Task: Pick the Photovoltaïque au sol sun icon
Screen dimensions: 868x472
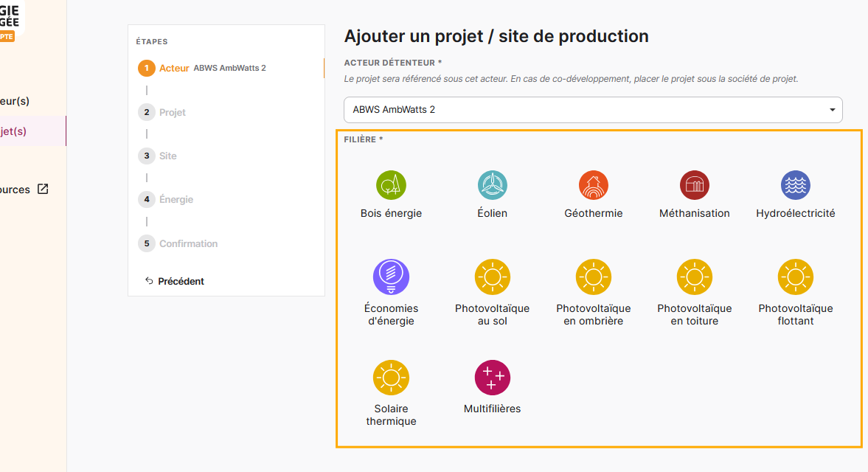Action: [492, 277]
